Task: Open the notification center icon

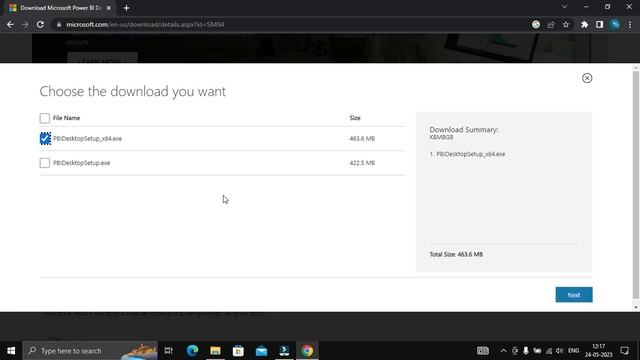Action: [624, 351]
